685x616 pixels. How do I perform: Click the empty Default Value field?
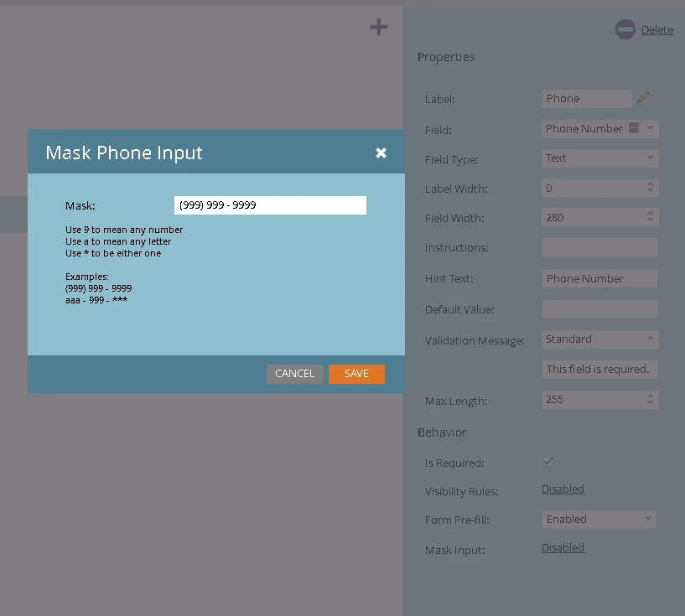599,309
